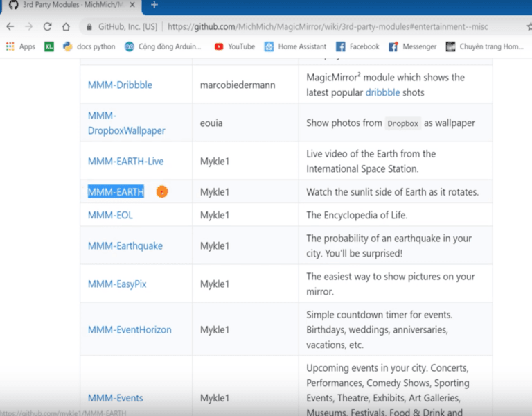Click the padlock site info icon
The image size is (532, 416).
(89, 27)
